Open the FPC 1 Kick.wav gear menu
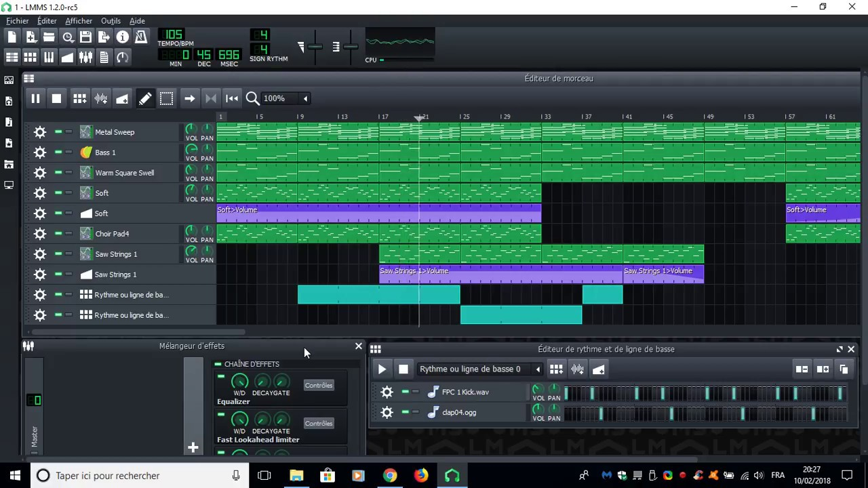The height and width of the screenshot is (488, 868). click(x=387, y=392)
